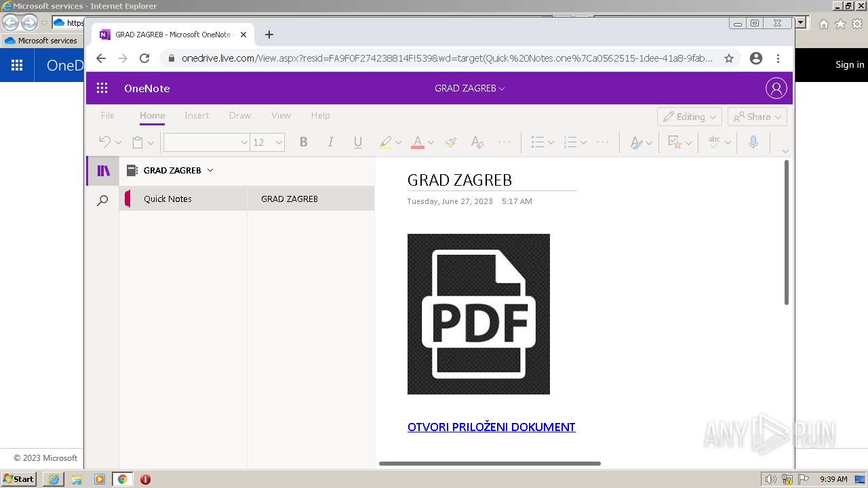Click the bulleted list icon
Screen dimensions: 868x488
point(537,142)
